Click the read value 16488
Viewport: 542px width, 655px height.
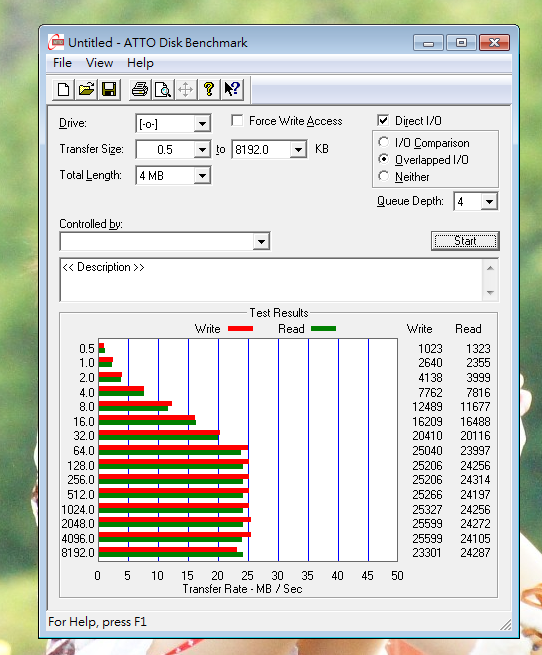[475, 421]
